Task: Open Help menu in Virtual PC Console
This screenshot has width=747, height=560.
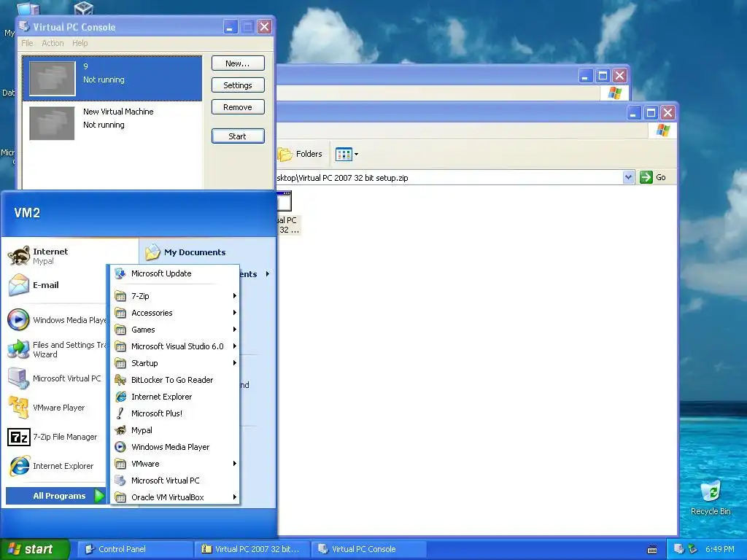Action: click(x=80, y=43)
